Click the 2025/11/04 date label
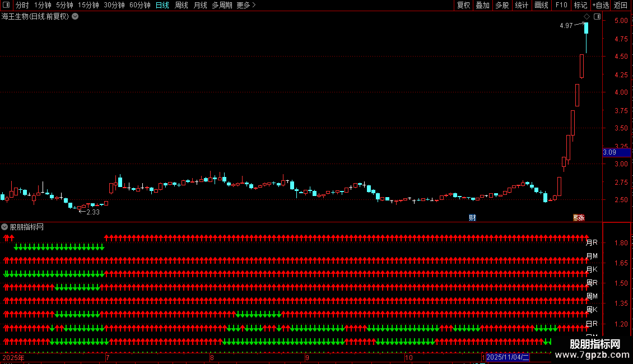Image resolution: width=633 pixels, height=364 pixels. [x=508, y=357]
